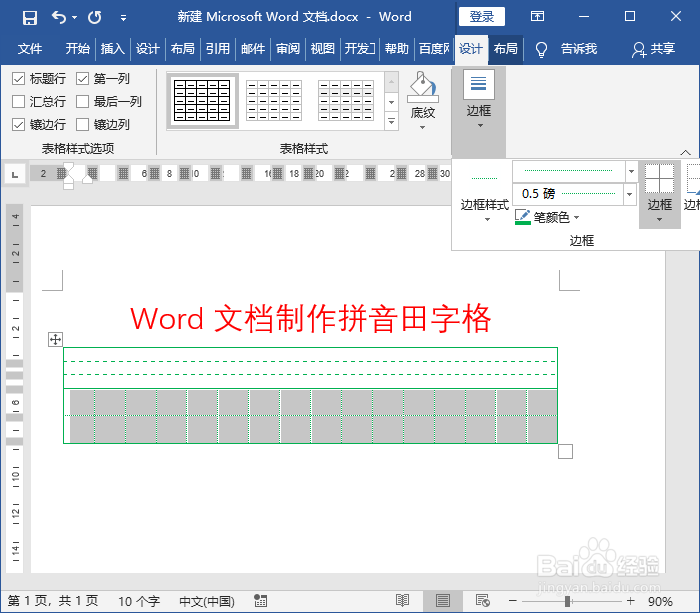The width and height of the screenshot is (700, 613).
Task: Click the zoom slider handle
Action: point(568,601)
